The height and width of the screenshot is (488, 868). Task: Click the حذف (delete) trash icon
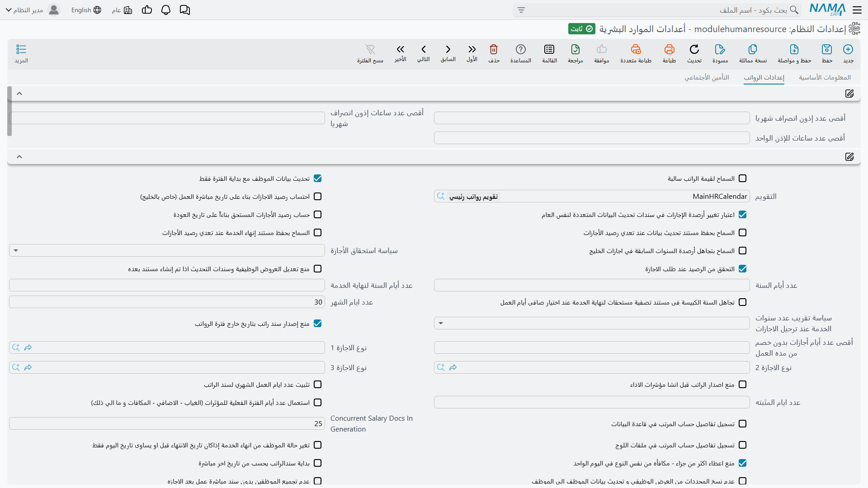(494, 49)
